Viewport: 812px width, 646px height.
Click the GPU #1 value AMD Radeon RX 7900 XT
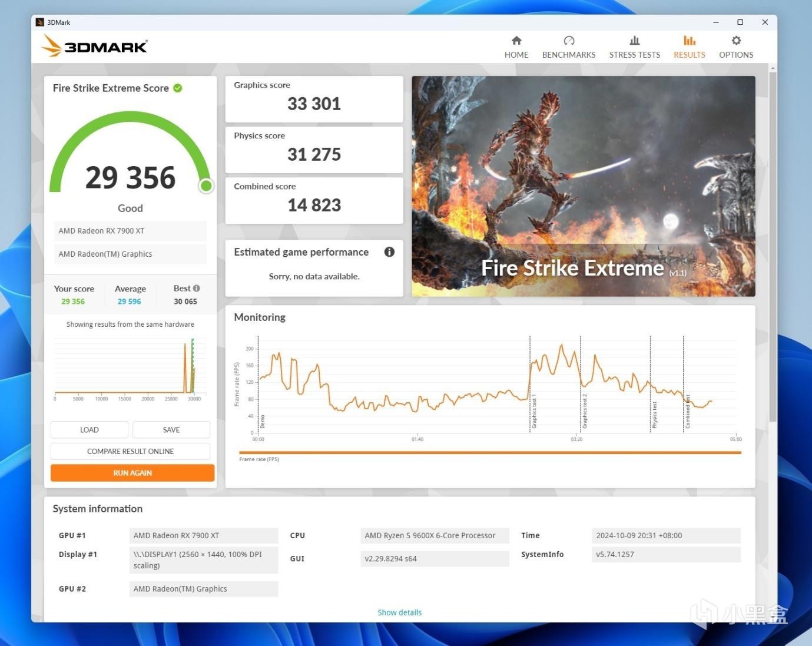coord(204,535)
